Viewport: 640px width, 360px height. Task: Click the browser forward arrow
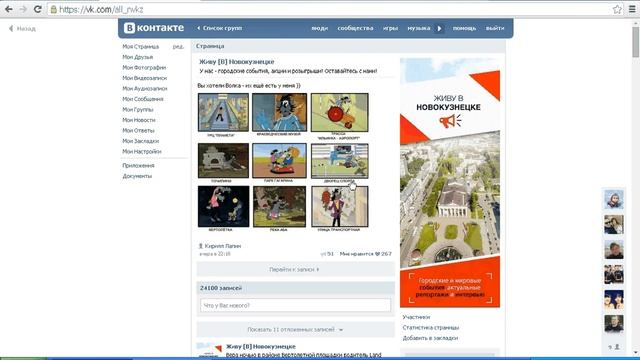click(23, 9)
